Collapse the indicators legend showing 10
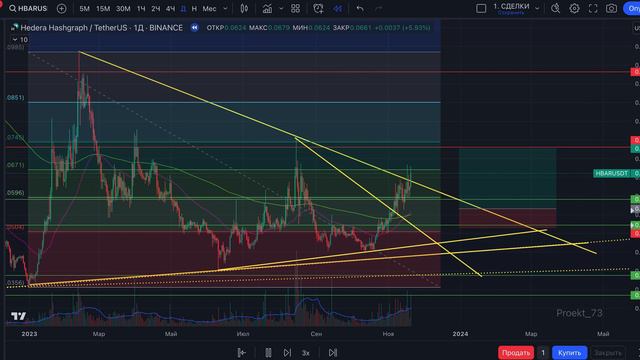The width and height of the screenshot is (640, 360). tap(20, 40)
